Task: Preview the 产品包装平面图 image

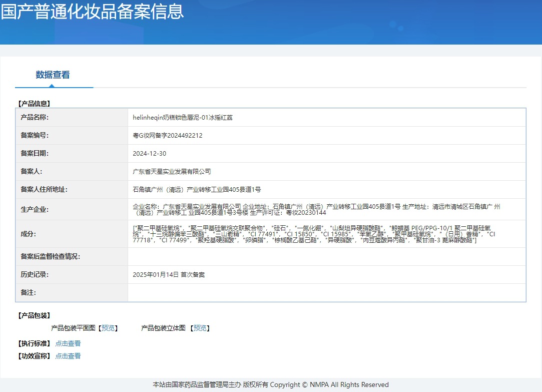Action: (108, 328)
